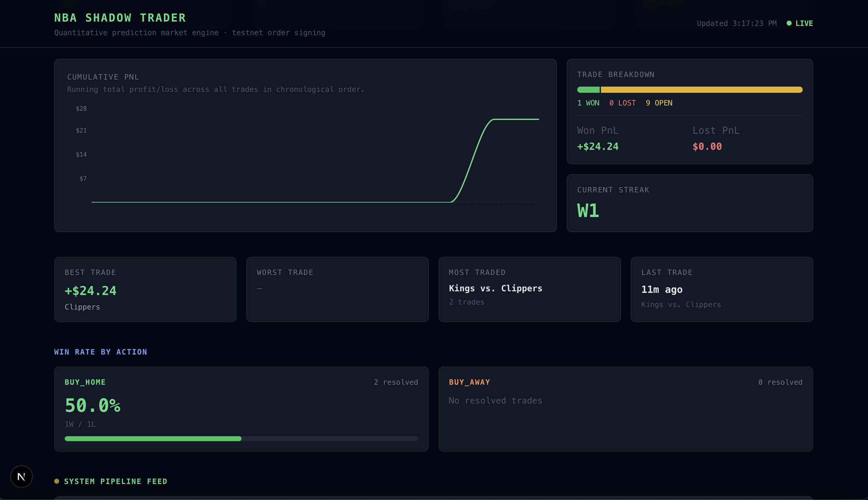Click the Next.js dev tools icon

coord(21,476)
